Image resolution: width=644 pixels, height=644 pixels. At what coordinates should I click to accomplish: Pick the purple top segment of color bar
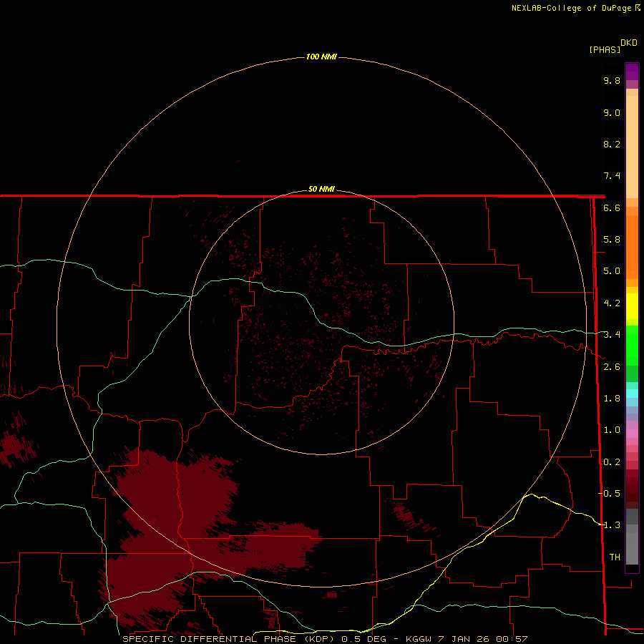pos(632,72)
